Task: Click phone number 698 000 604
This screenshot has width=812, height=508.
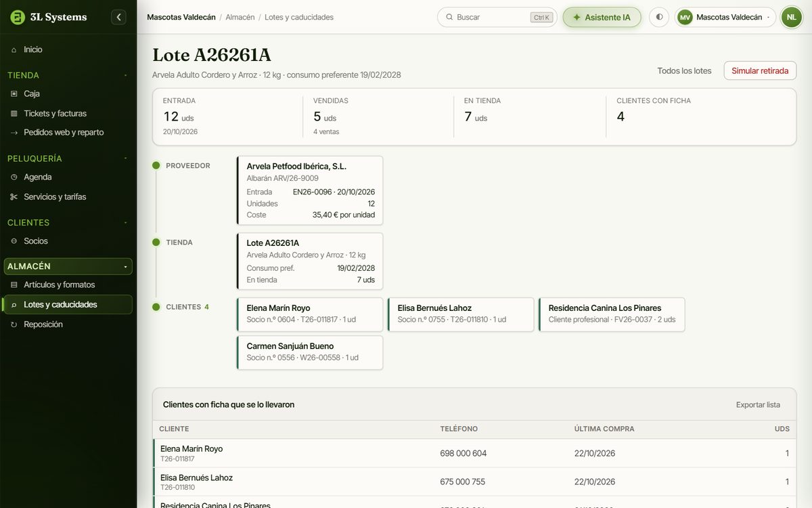Action: (464, 453)
